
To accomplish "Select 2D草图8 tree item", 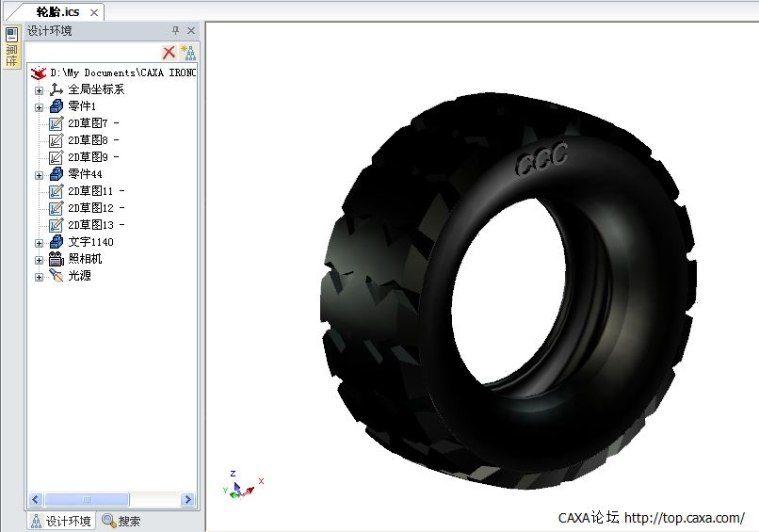I will 93,140.
